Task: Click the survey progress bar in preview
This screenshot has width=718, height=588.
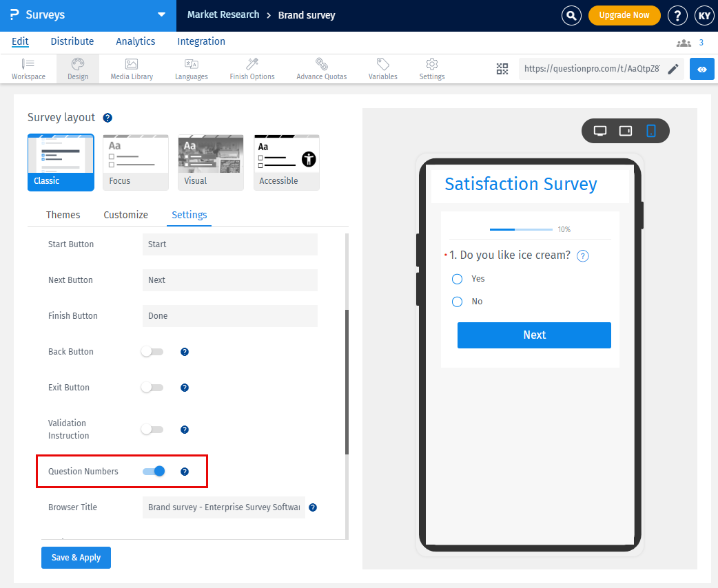Action: pyautogui.click(x=520, y=229)
